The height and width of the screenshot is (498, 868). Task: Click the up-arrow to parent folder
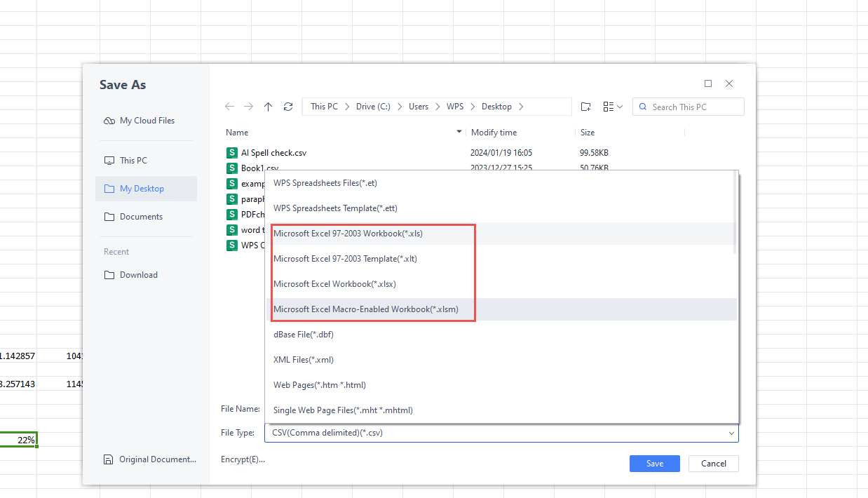[268, 106]
